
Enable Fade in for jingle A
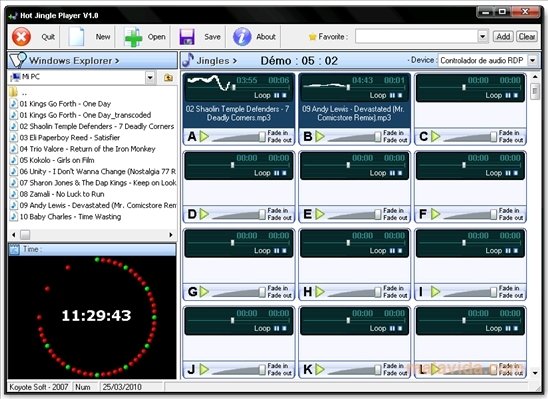278,133
